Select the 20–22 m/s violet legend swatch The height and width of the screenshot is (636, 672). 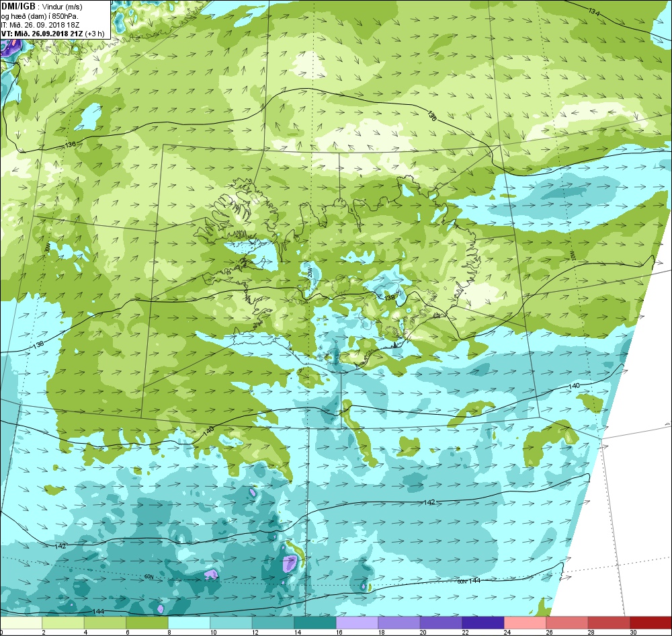[x=442, y=623]
